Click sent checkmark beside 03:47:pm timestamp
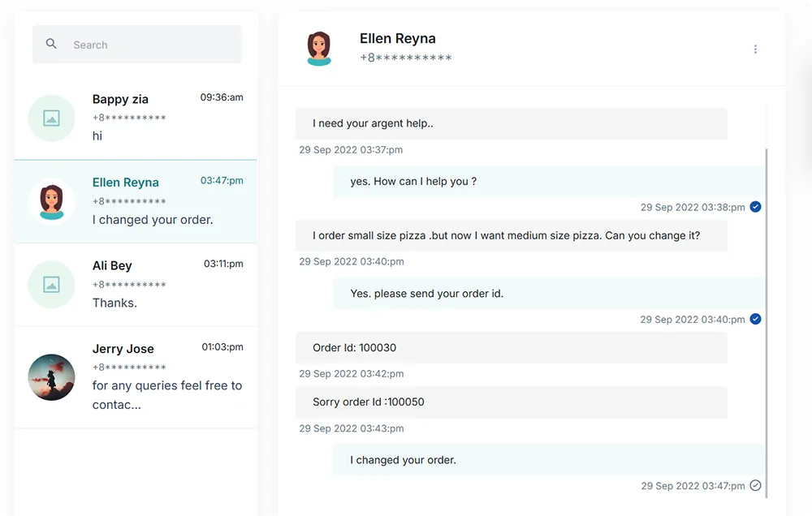This screenshot has width=812, height=516. 755,485
